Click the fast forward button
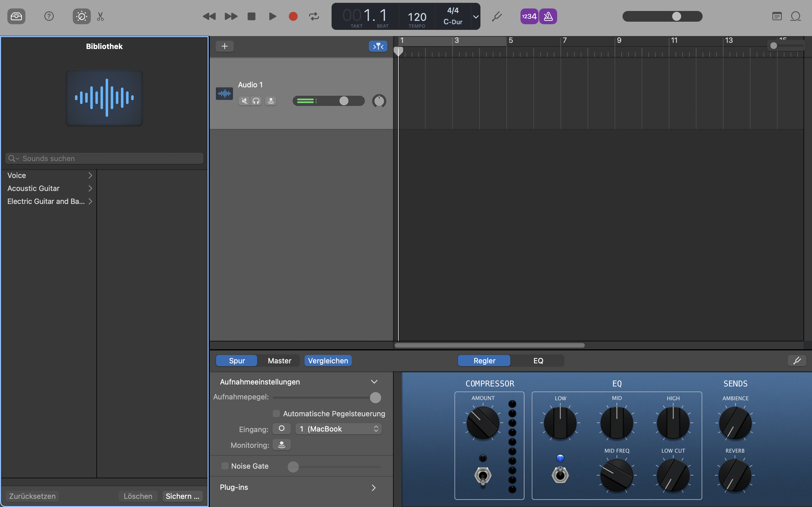The image size is (812, 507). 230,16
